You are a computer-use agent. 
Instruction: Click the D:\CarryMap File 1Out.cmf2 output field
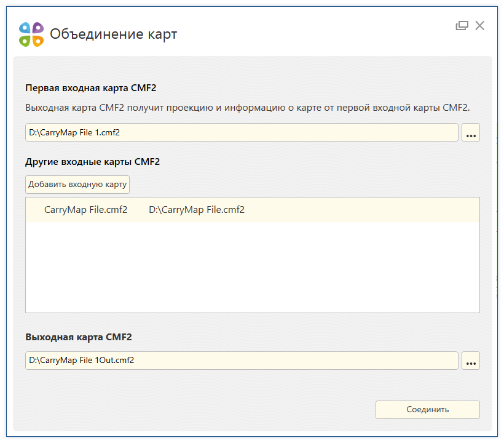coord(242,361)
